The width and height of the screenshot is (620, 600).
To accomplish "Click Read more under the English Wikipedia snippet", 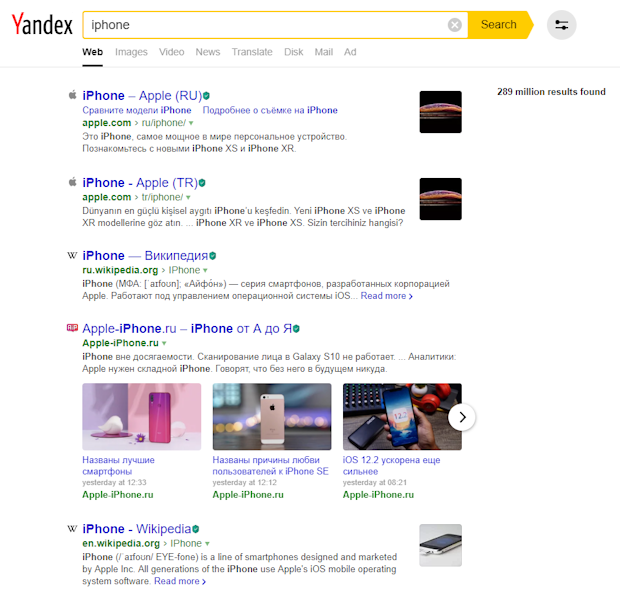I will pos(180,581).
